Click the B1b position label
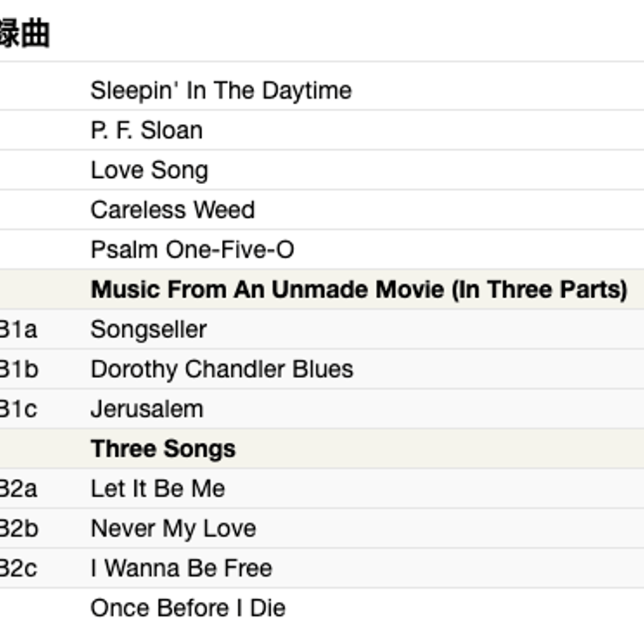The width and height of the screenshot is (644, 644). click(x=19, y=369)
